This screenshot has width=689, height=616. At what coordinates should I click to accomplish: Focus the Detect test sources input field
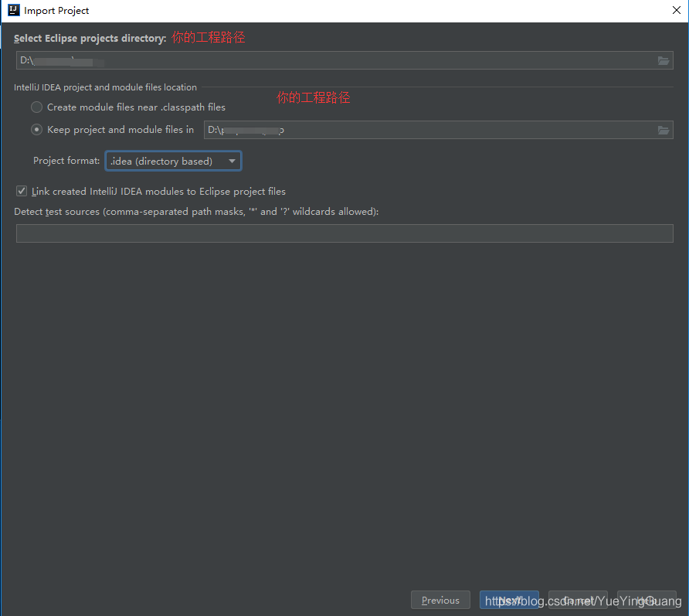tap(344, 233)
